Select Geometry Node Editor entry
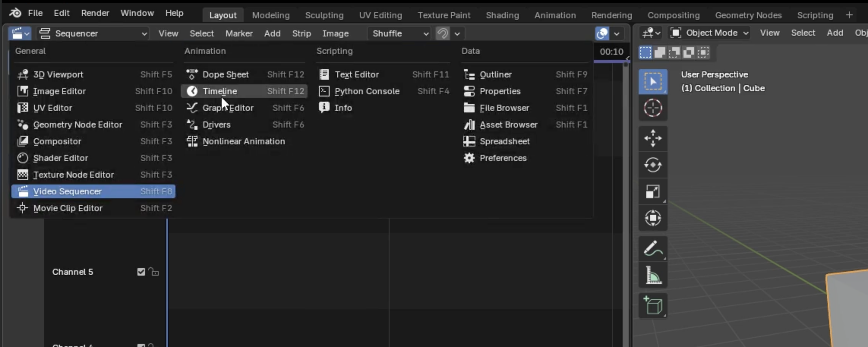 94,125
